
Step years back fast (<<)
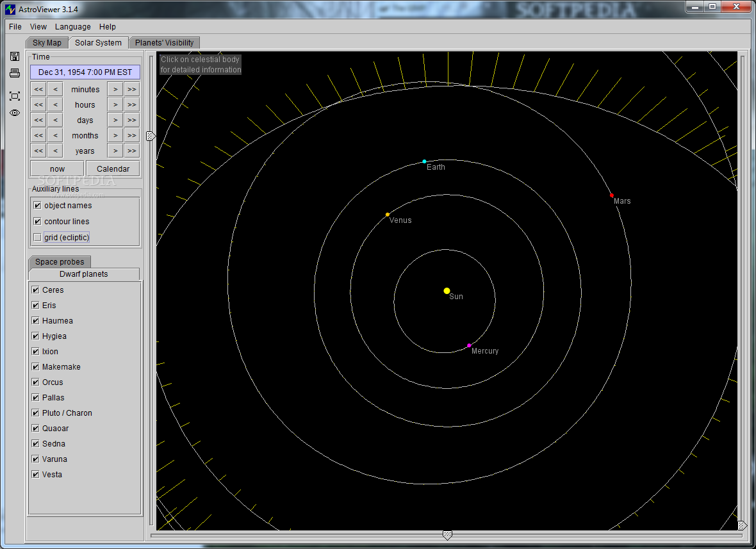(x=38, y=151)
